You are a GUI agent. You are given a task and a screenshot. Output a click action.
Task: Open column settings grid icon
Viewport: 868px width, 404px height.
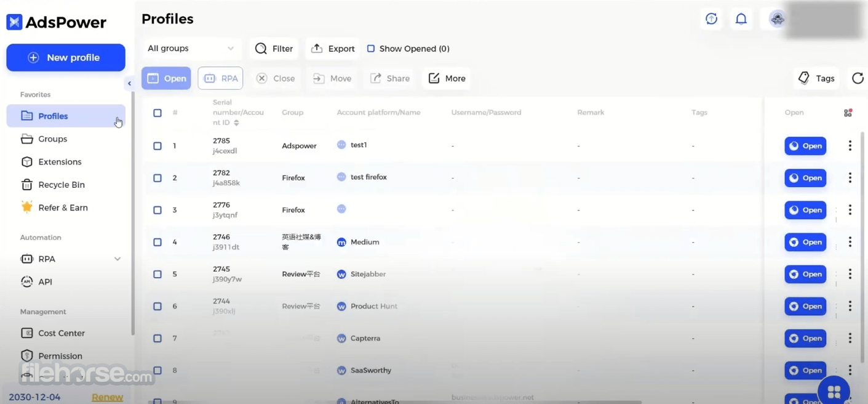click(848, 112)
